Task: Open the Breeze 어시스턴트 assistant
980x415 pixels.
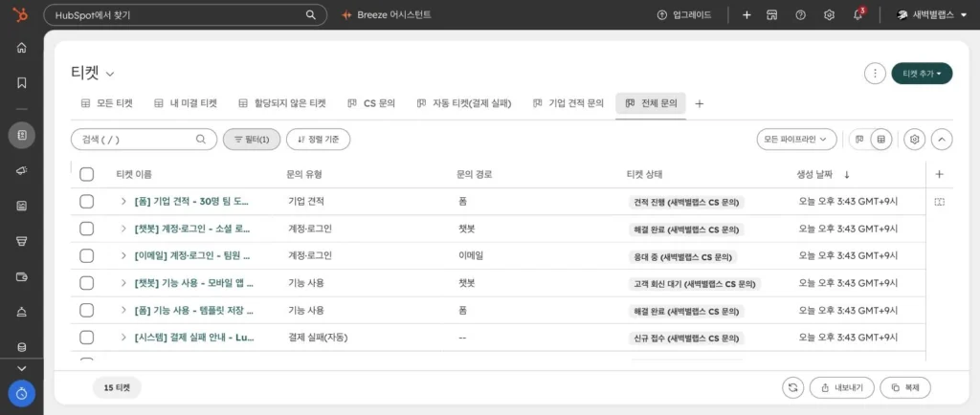Action: click(387, 15)
